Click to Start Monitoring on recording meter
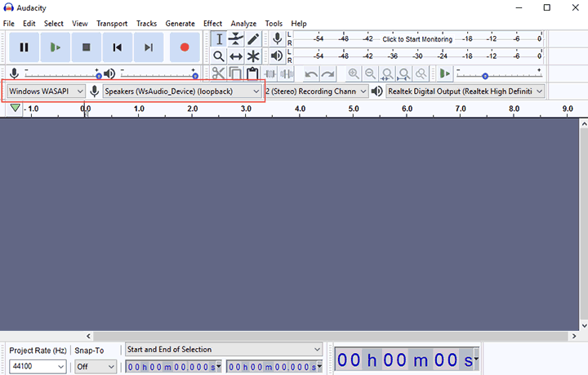588x375 pixels. click(416, 38)
